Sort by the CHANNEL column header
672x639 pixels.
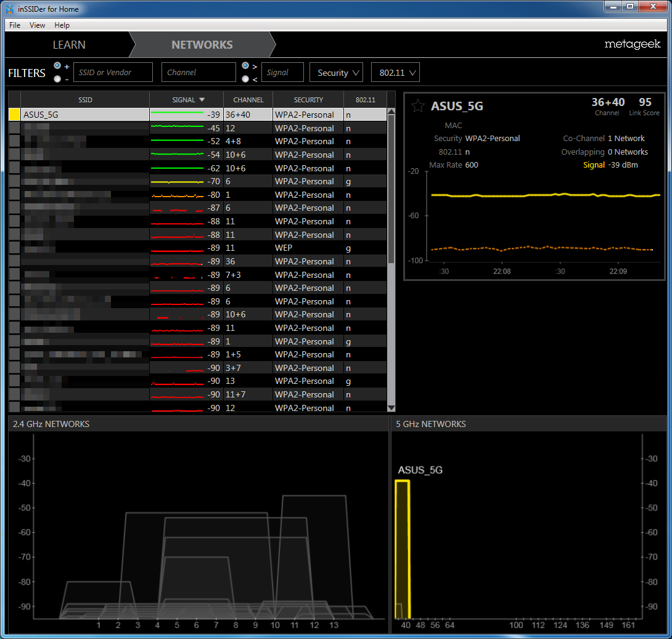point(248,100)
